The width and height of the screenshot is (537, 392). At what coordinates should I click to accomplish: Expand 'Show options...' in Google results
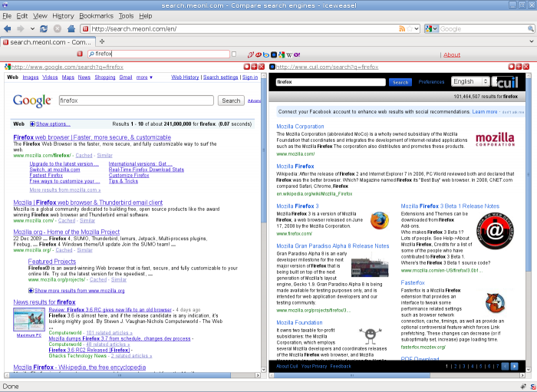[x=50, y=124]
